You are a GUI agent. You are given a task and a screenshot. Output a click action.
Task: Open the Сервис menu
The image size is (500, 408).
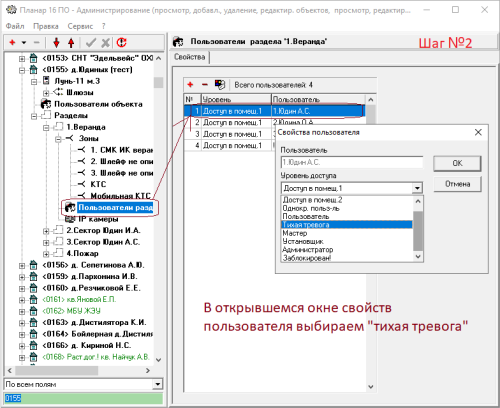click(x=80, y=26)
